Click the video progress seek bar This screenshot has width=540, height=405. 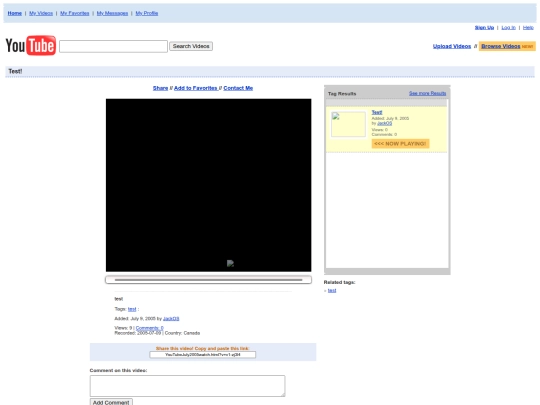tap(208, 280)
